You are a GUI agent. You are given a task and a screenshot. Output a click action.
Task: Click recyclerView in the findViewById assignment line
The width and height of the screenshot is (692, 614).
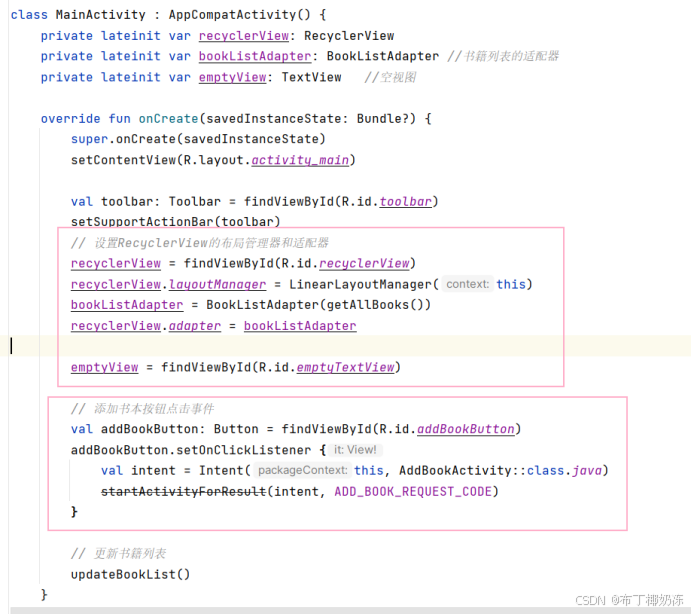point(116,264)
